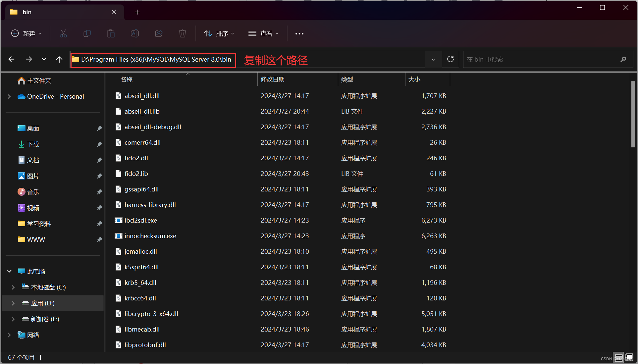Expand 新加卷 (E:) tree node
Screen dimensions: 638x364
coord(13,319)
